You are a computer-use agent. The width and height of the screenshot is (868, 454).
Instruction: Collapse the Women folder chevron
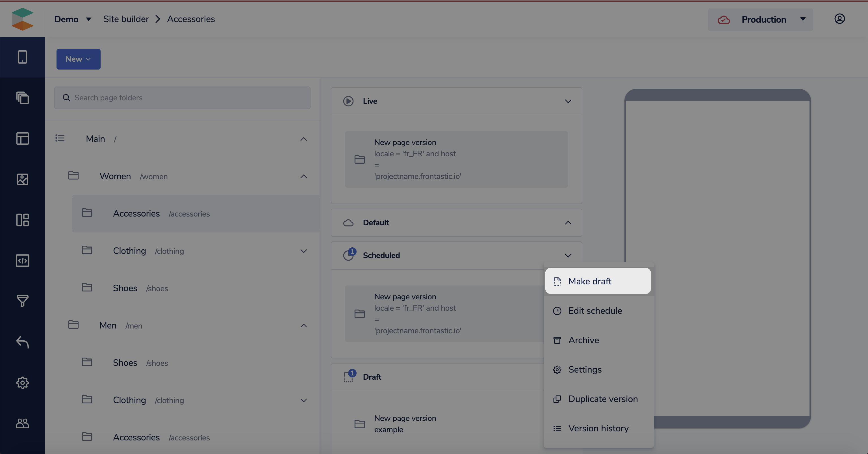point(303,176)
